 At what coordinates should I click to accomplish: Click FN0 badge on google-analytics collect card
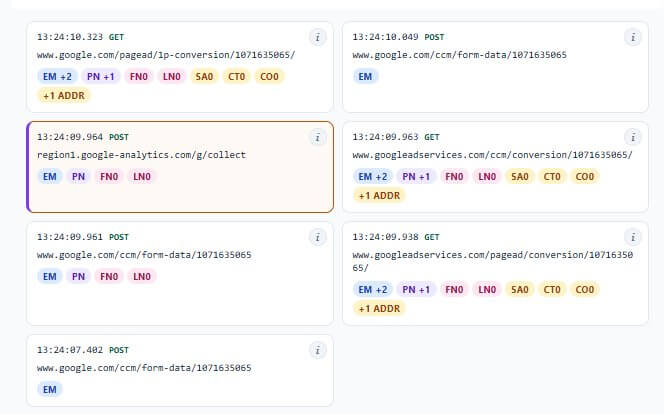[x=109, y=177]
